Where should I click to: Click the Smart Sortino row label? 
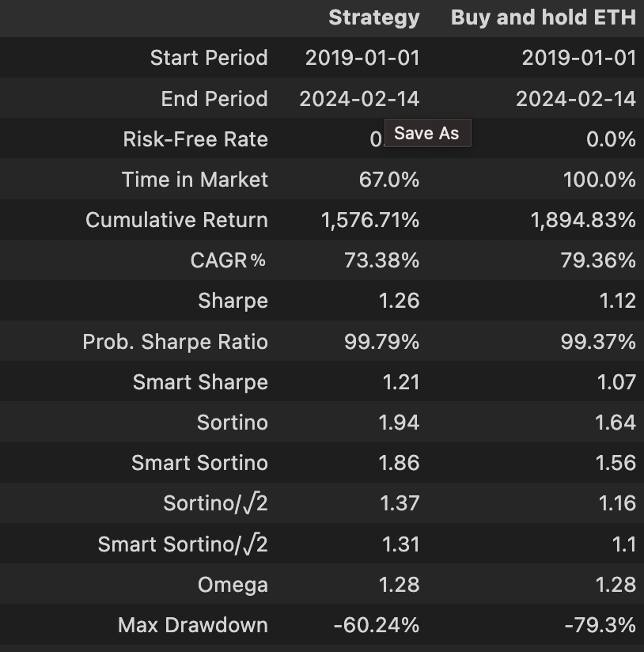tap(199, 463)
